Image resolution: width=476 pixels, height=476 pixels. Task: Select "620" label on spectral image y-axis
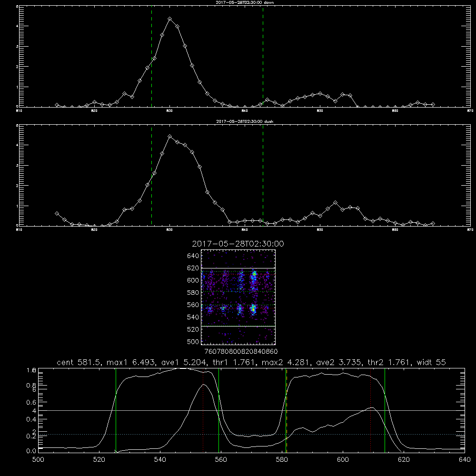tap(193, 268)
